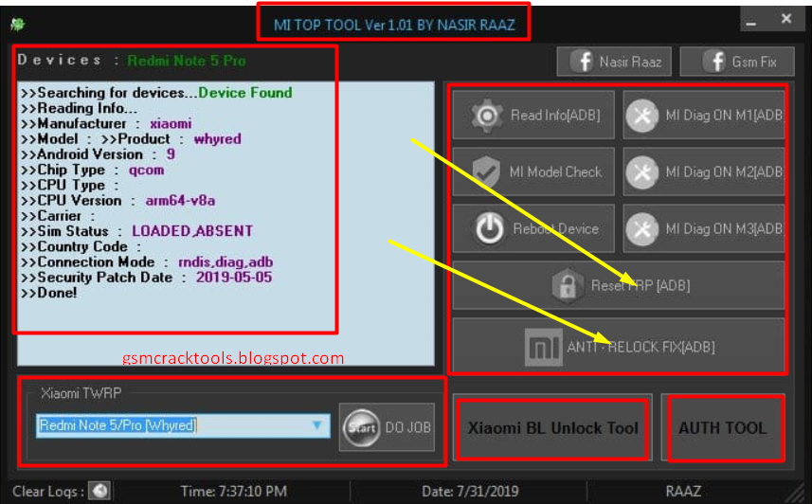Click the '>>Country Code :' log line
The height and width of the screenshot is (504, 812).
pos(81,246)
